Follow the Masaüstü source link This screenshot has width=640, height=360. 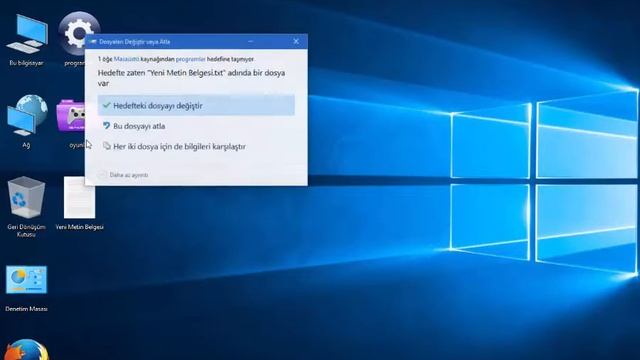pos(126,59)
